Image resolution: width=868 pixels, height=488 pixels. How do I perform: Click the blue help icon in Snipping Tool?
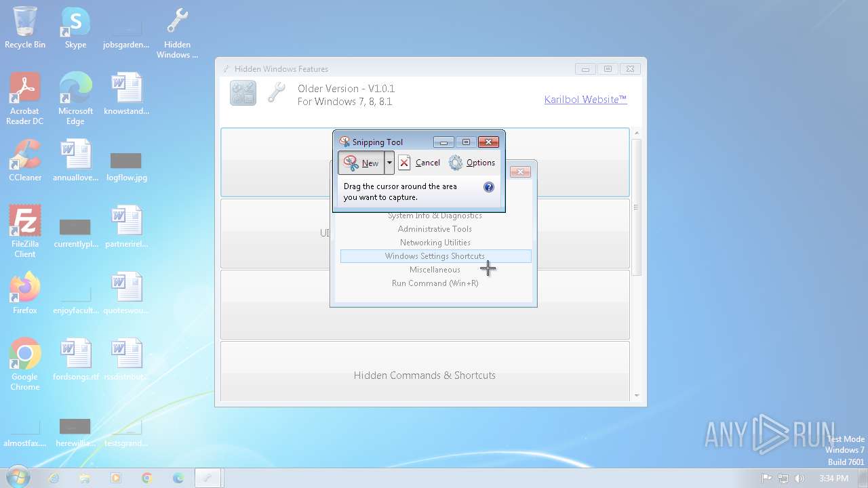pyautogui.click(x=489, y=187)
